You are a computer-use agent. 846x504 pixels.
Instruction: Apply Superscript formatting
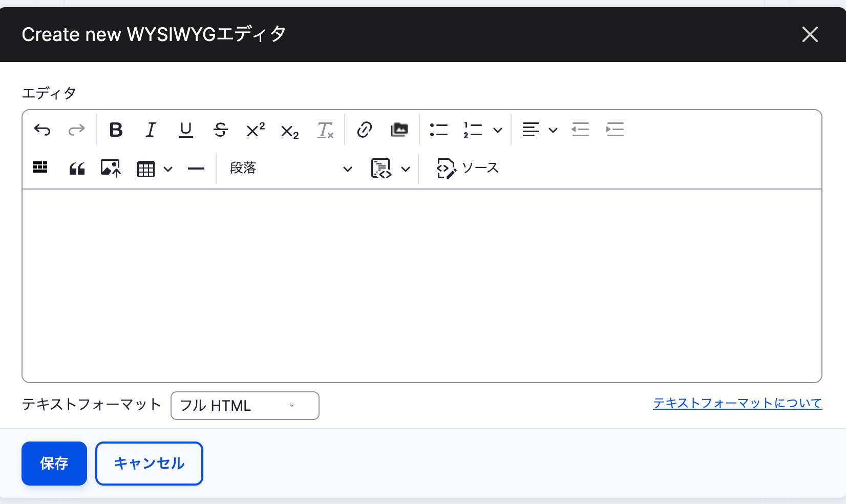[256, 130]
